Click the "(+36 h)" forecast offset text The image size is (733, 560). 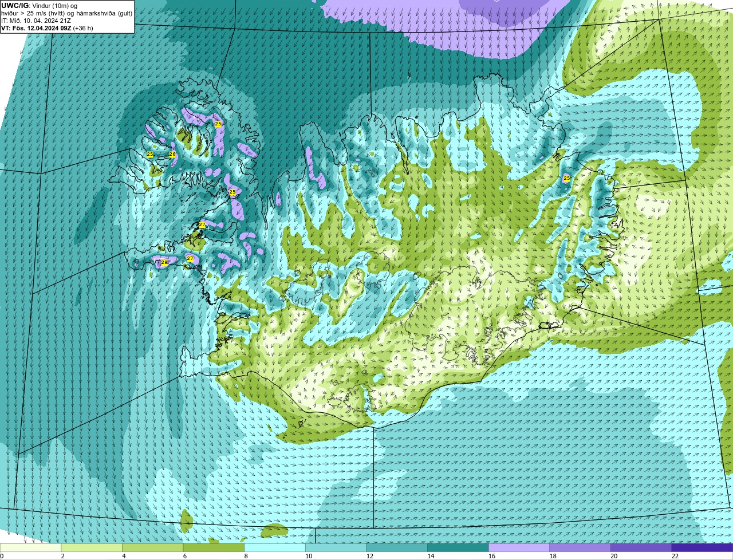point(83,28)
